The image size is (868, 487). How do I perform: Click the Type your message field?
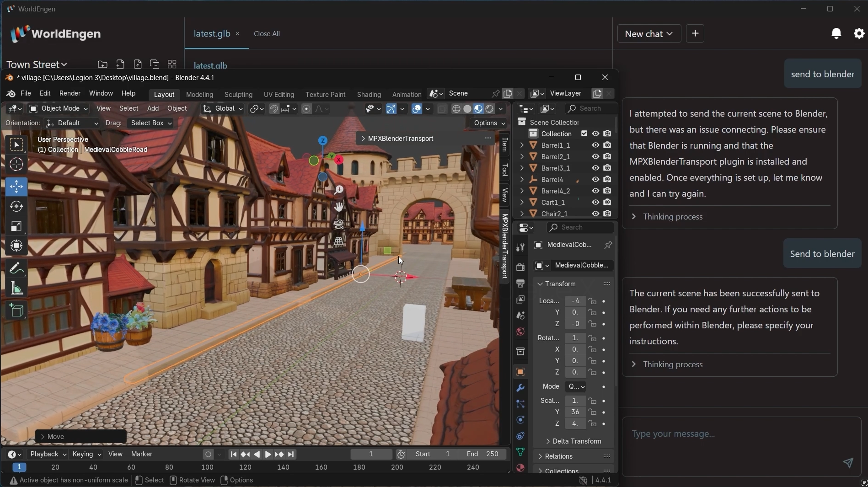coord(732,433)
